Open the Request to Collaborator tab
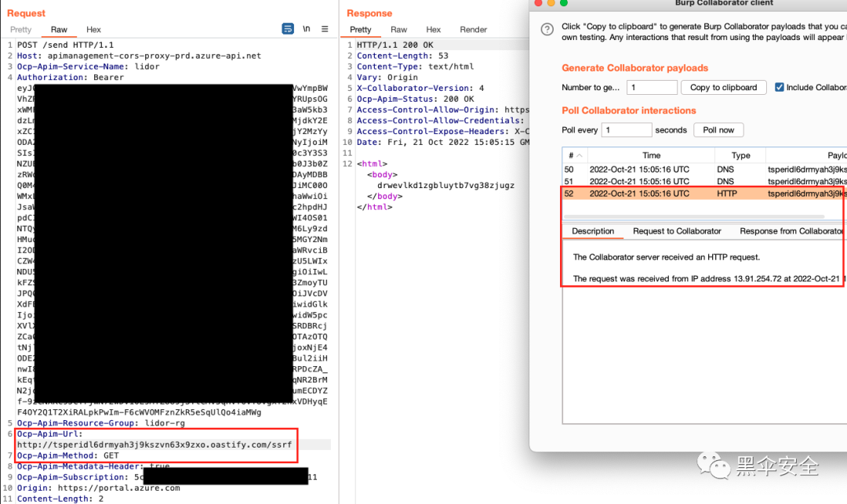 pos(677,231)
